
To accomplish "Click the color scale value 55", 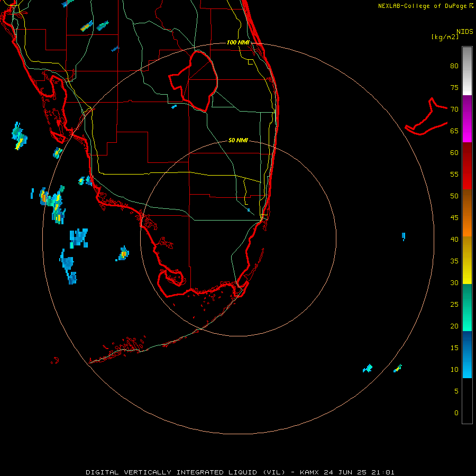I will (x=454, y=175).
